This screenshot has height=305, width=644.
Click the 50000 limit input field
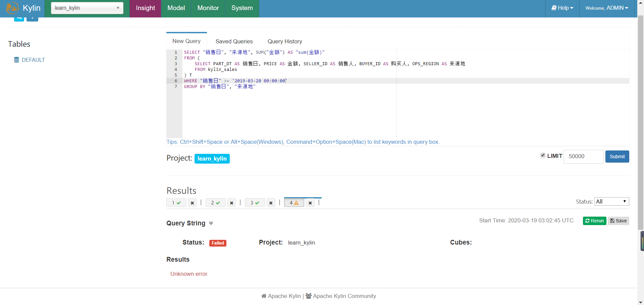pyautogui.click(x=583, y=157)
